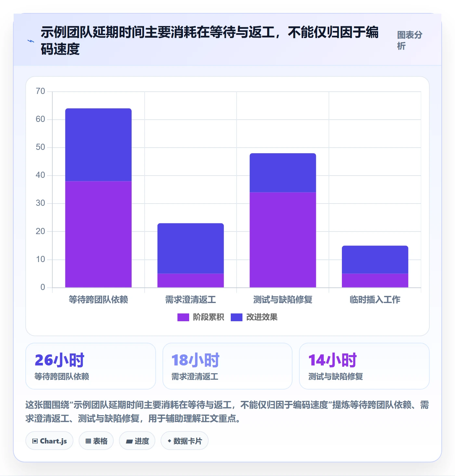Image resolution: width=455 pixels, height=476 pixels.
Task: Click the y-axis value 50
Action: [x=41, y=147]
